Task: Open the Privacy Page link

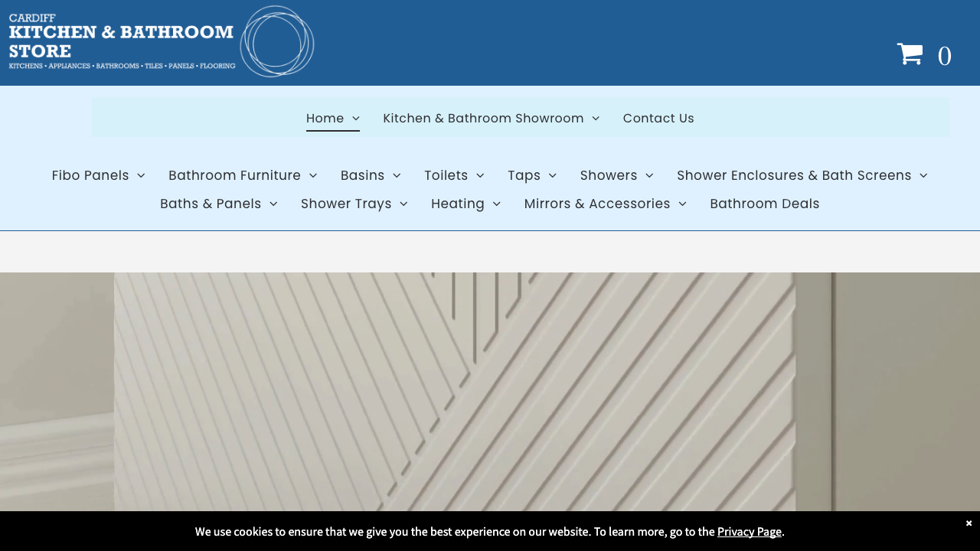Action: [749, 531]
